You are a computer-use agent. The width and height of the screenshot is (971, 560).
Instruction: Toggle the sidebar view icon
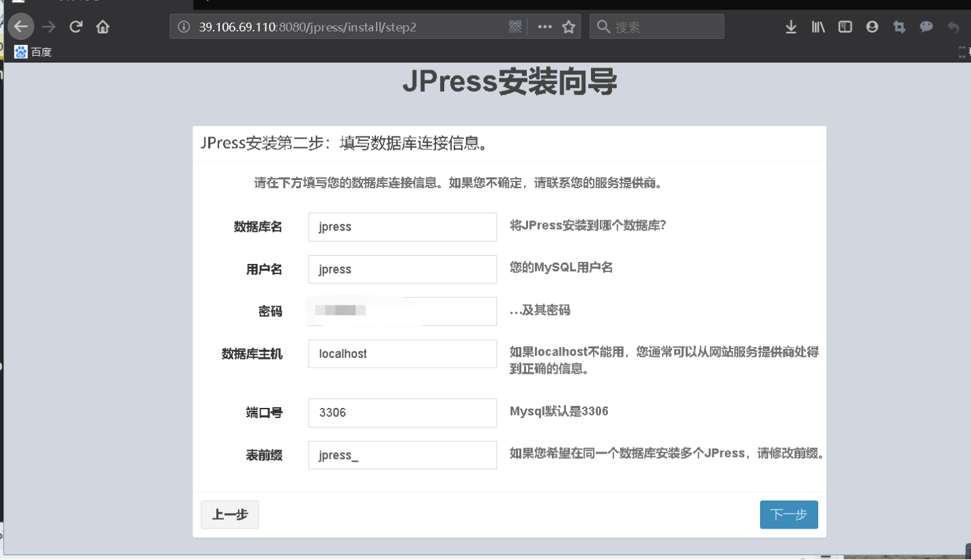[x=845, y=27]
